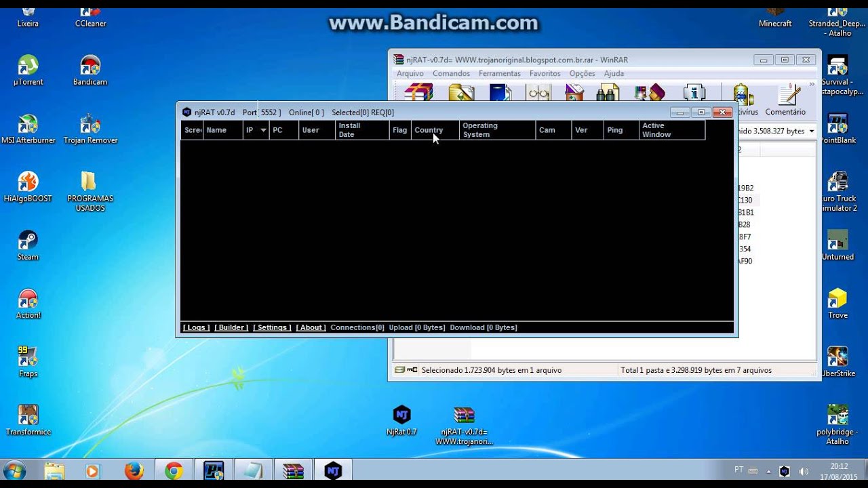Viewport: 868px width, 488px height.
Task: Open Trove desktop icon
Action: click(837, 304)
